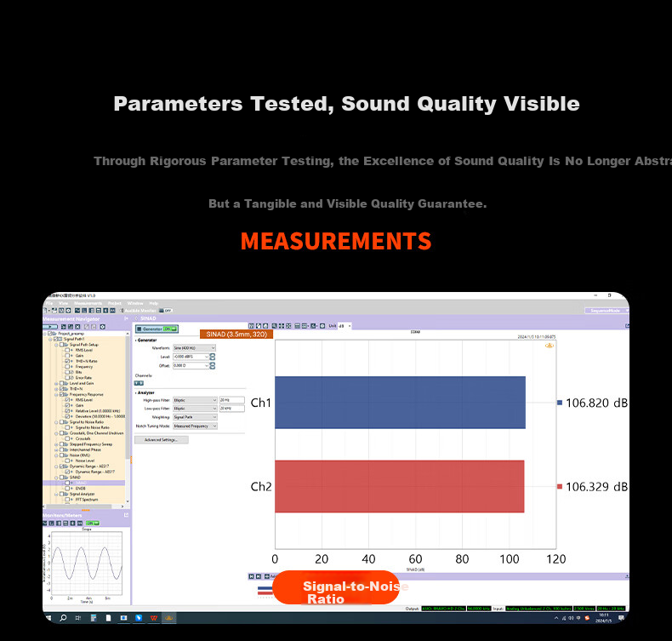Open Windows Task View

pyautogui.click(x=78, y=618)
